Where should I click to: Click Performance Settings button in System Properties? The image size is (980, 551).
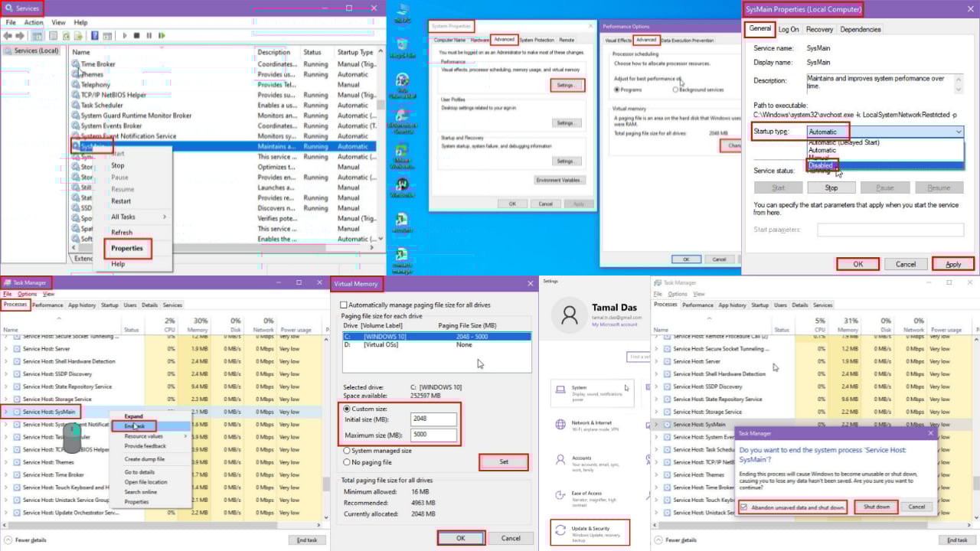tap(566, 85)
